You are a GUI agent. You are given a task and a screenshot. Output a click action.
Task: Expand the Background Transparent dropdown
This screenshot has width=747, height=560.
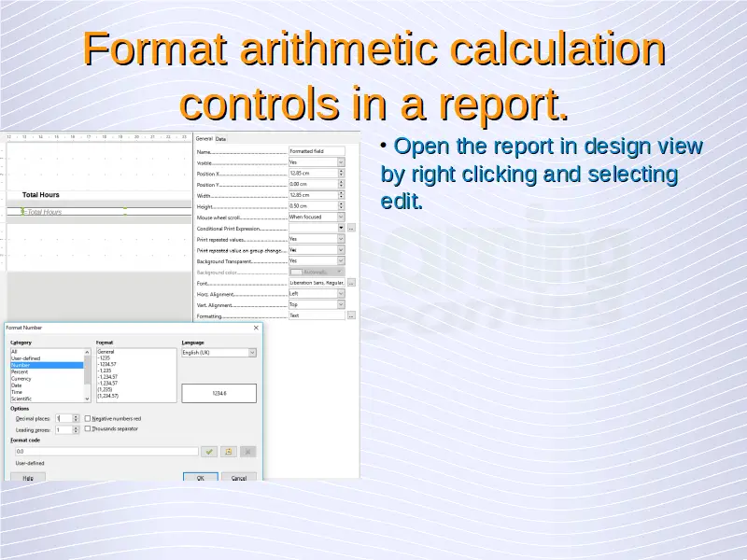pyautogui.click(x=341, y=261)
